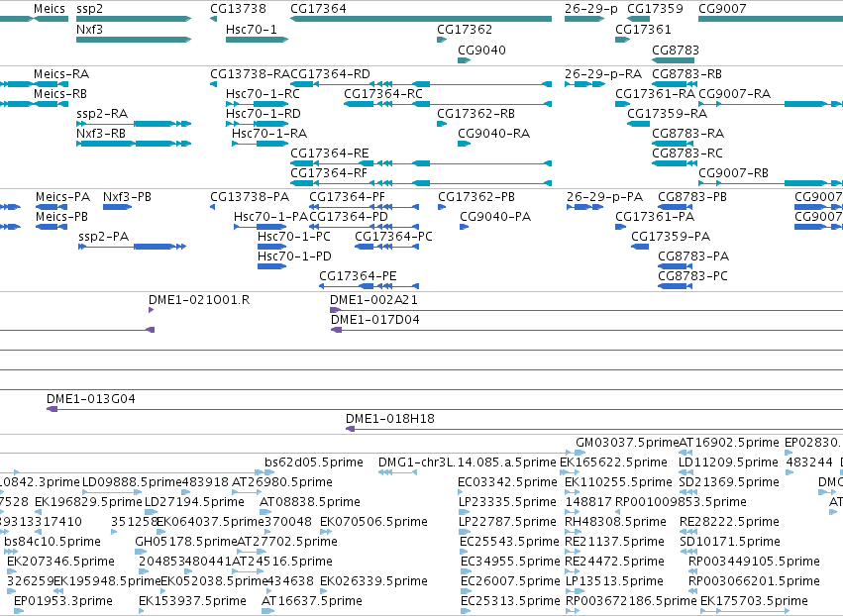Select transcript Meics-RB
Viewport: 843px width, 616px height.
tap(60, 93)
